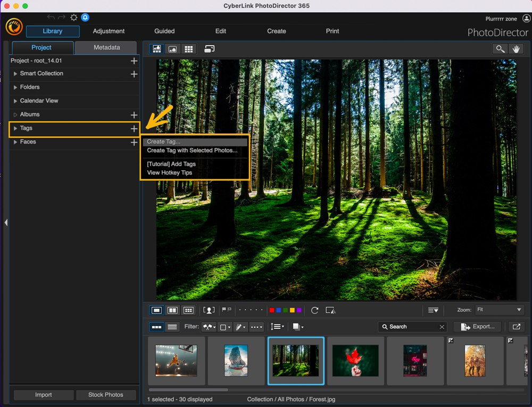Screen dimensions: 532x407
Task: Open the notifications bell
Action: click(x=85, y=17)
